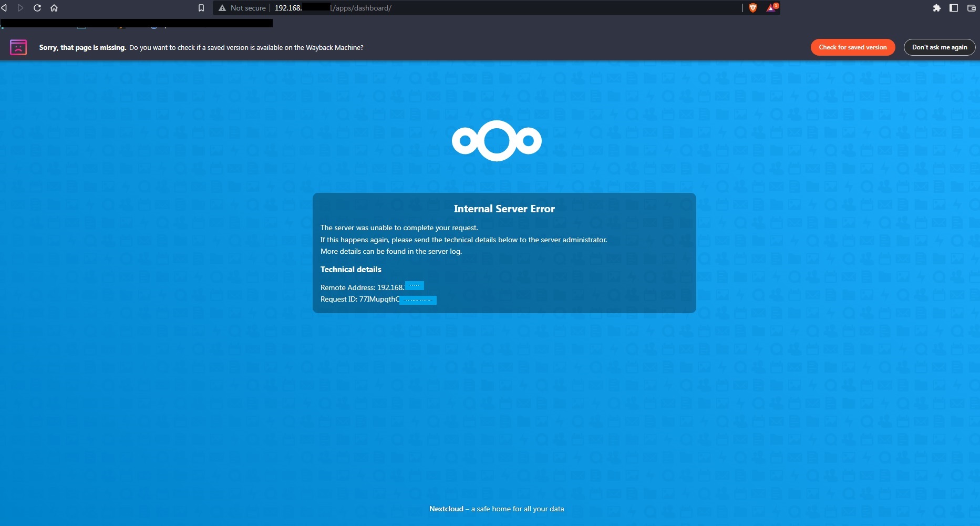This screenshot has width=980, height=526.
Task: Click 'More details can be found' text
Action: (391, 251)
